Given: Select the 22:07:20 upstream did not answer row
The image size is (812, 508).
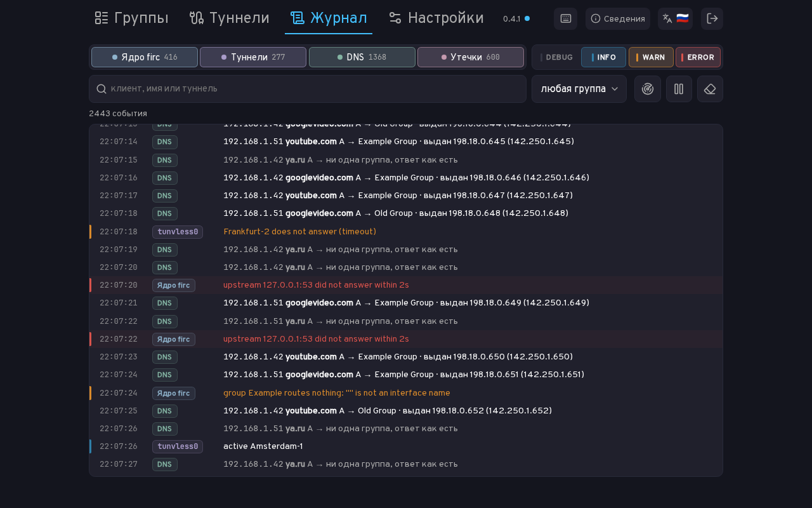Looking at the screenshot, I should pos(406,285).
